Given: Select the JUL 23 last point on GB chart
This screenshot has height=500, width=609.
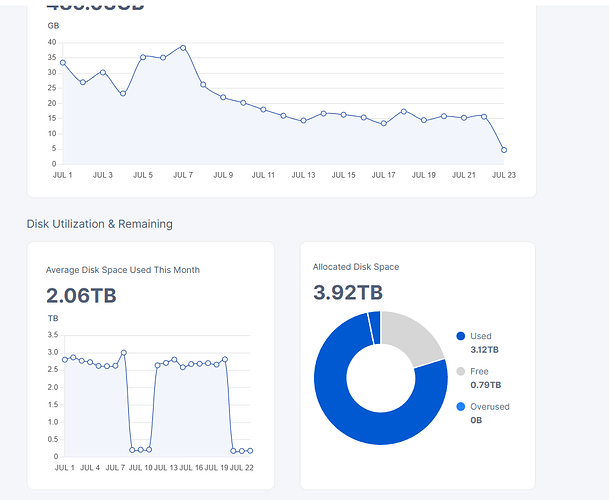Looking at the screenshot, I should pyautogui.click(x=504, y=150).
